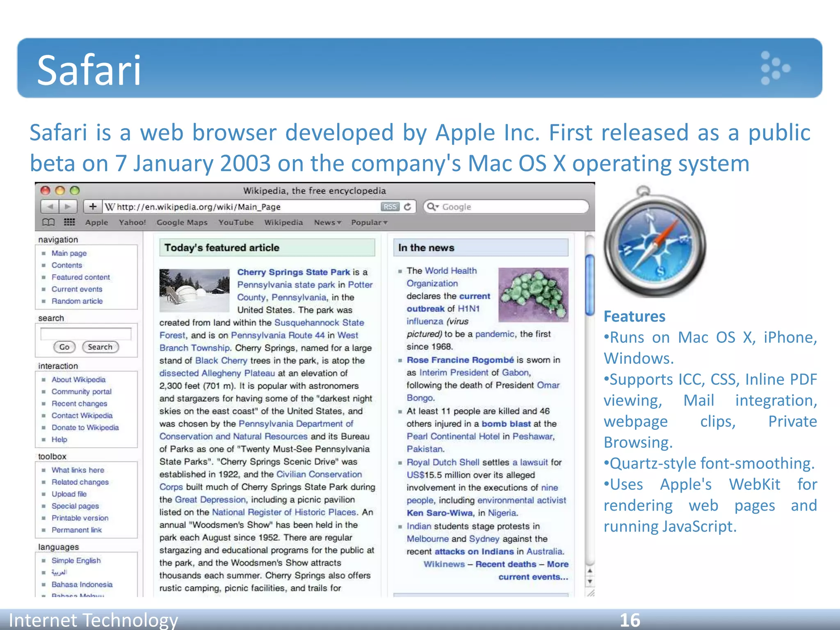Click the RSS badge in address bar

point(390,207)
